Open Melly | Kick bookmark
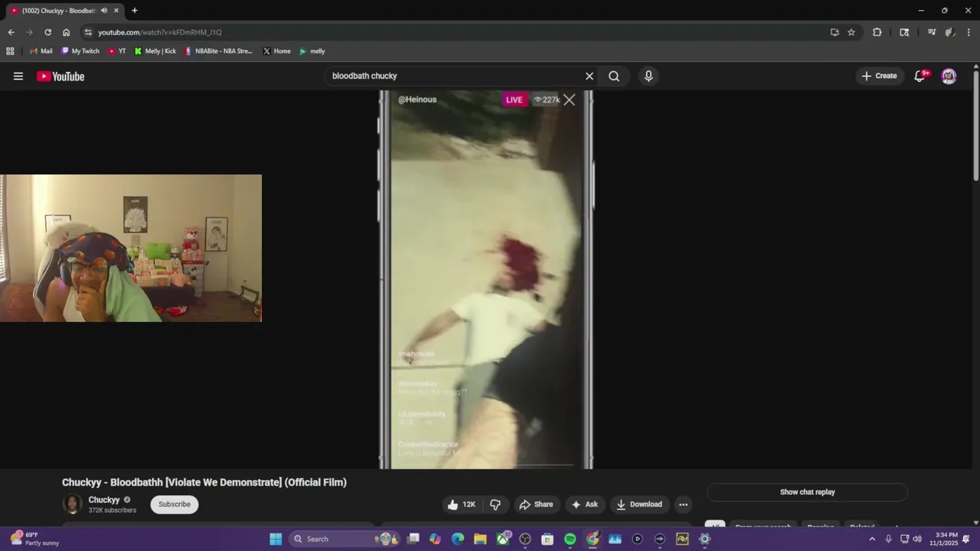The height and width of the screenshot is (551, 980). 155,51
